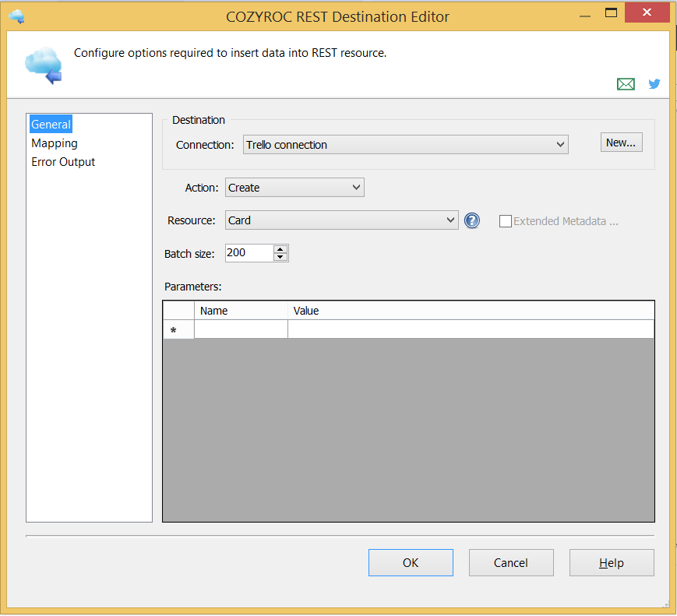Open the email envelope icon
This screenshot has width=677, height=616.
click(x=626, y=84)
